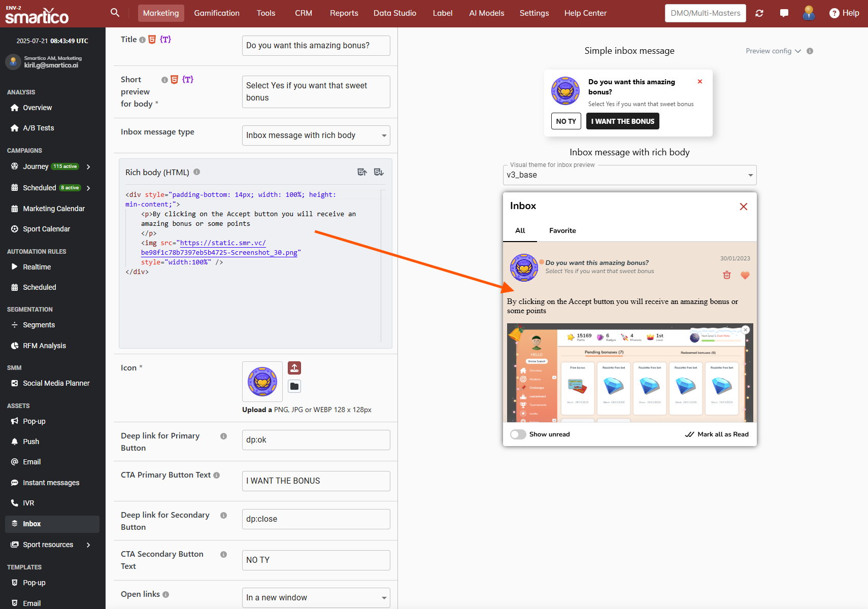This screenshot has width=868, height=609.
Task: Open the Gamification menu
Action: click(x=217, y=13)
